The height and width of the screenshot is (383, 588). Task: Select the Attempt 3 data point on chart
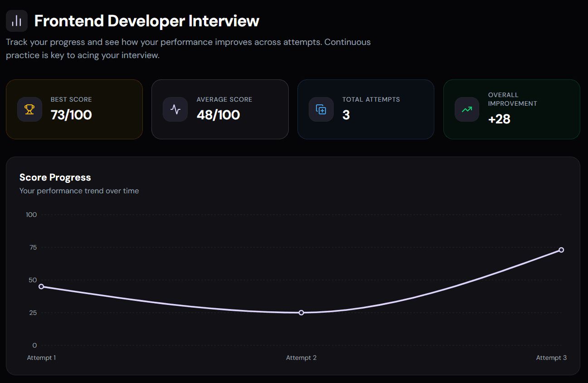[561, 250]
